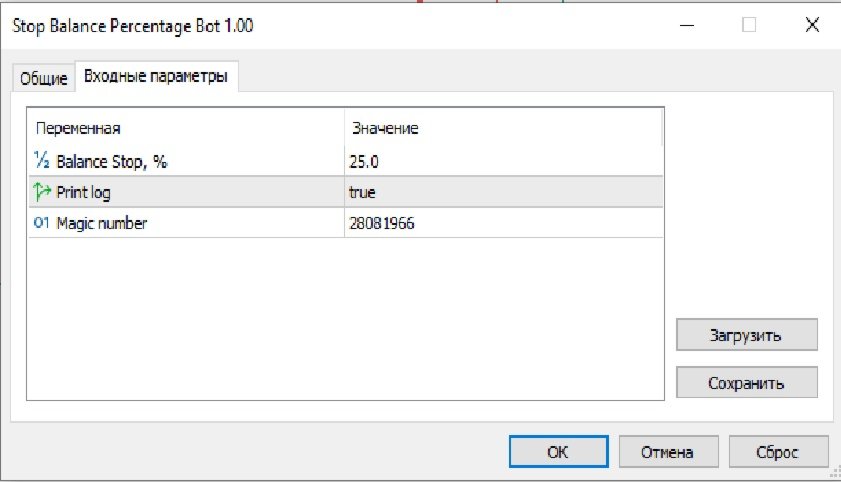The height and width of the screenshot is (482, 841).
Task: Maximize the dialog window
Action: (749, 26)
